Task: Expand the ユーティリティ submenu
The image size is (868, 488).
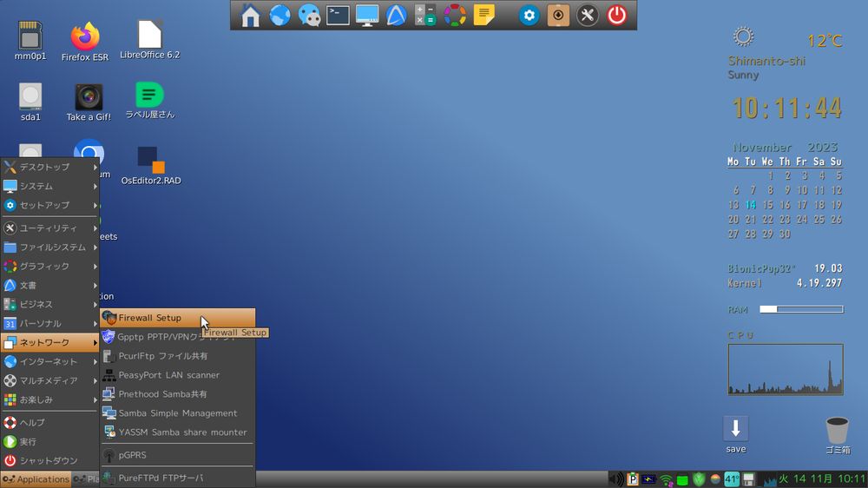Action: (49, 228)
